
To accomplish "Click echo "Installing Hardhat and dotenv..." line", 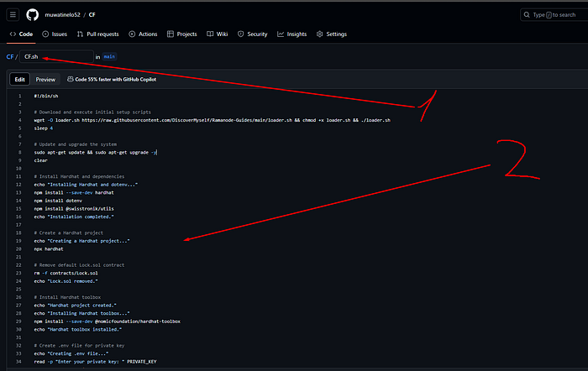I will 86,185.
